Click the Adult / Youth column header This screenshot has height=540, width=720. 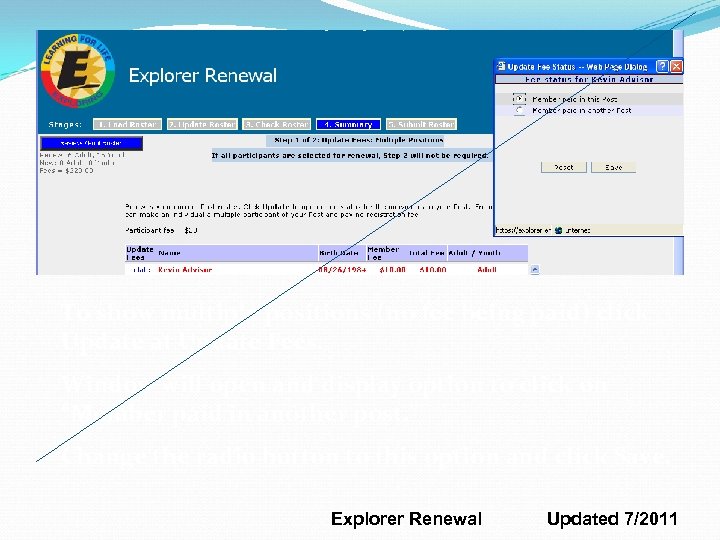pyautogui.click(x=474, y=253)
